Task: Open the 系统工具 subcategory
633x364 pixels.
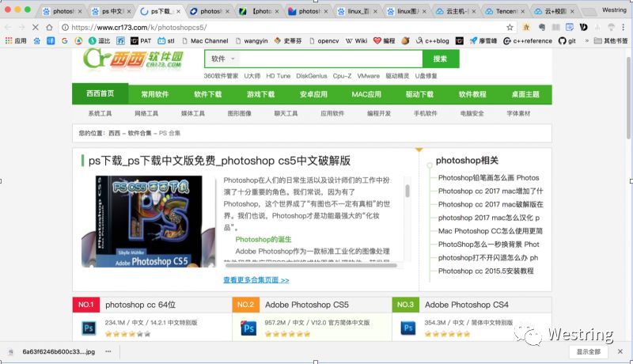Action: pyautogui.click(x=100, y=113)
